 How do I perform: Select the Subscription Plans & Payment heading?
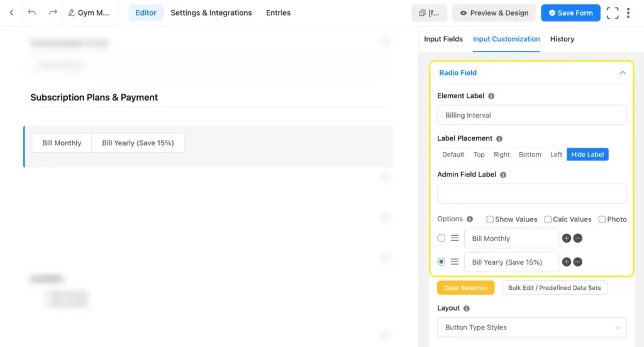tap(94, 97)
